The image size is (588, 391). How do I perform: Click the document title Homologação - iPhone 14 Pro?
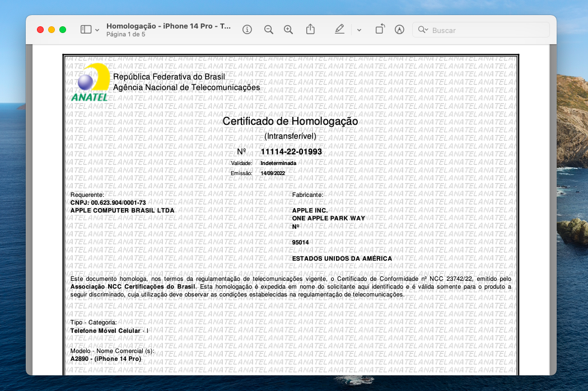coord(169,26)
